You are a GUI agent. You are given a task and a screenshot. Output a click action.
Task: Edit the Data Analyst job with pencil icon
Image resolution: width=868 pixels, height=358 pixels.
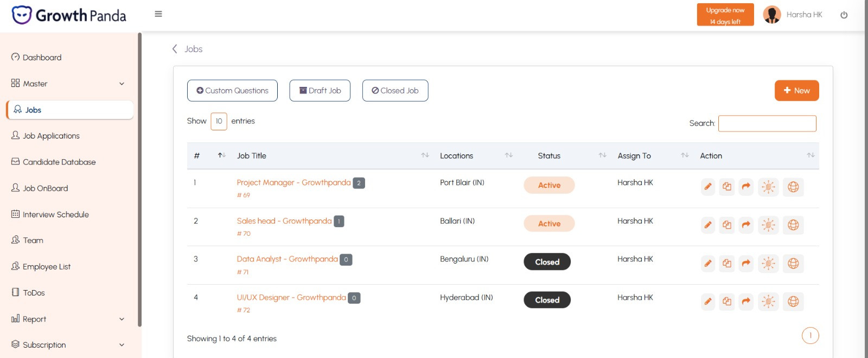(x=708, y=263)
